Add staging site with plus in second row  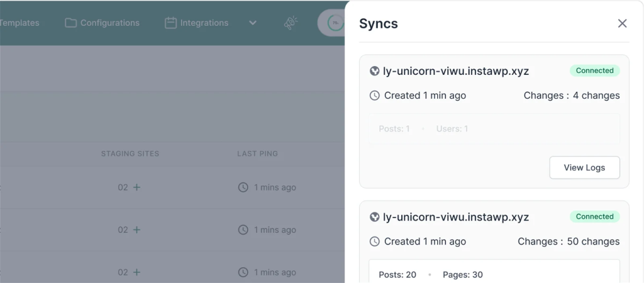click(136, 230)
